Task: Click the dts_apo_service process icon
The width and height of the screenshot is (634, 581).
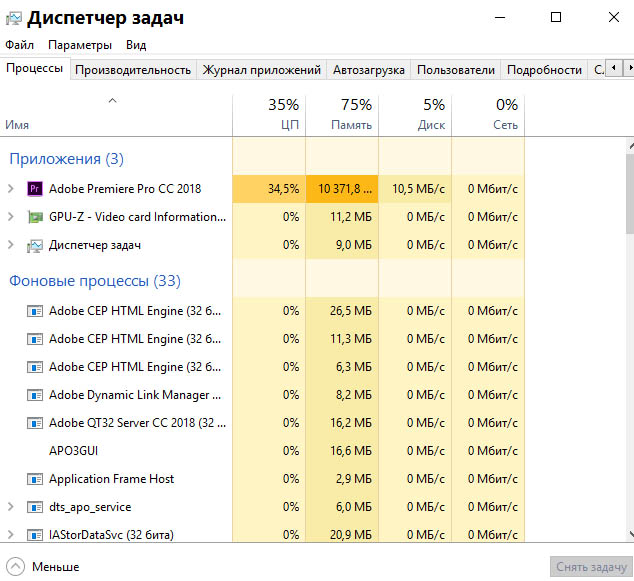Action: coord(35,507)
